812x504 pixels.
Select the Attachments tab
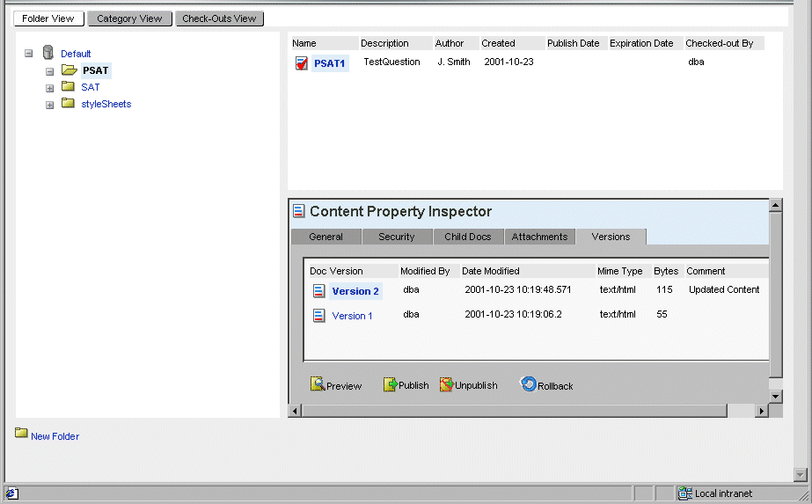pyautogui.click(x=539, y=237)
